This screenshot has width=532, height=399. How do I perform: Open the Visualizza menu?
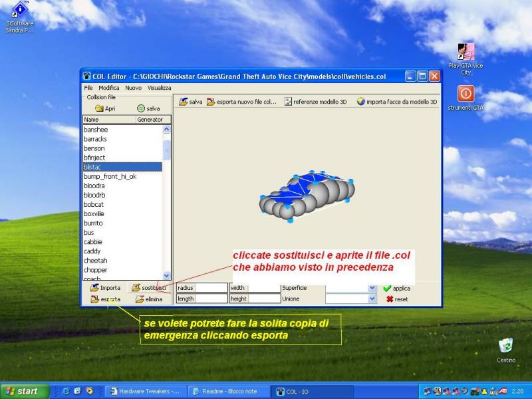159,88
